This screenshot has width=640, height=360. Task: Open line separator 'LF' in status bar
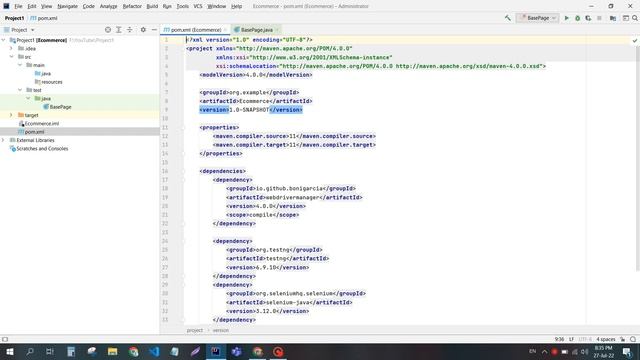pyautogui.click(x=571, y=339)
